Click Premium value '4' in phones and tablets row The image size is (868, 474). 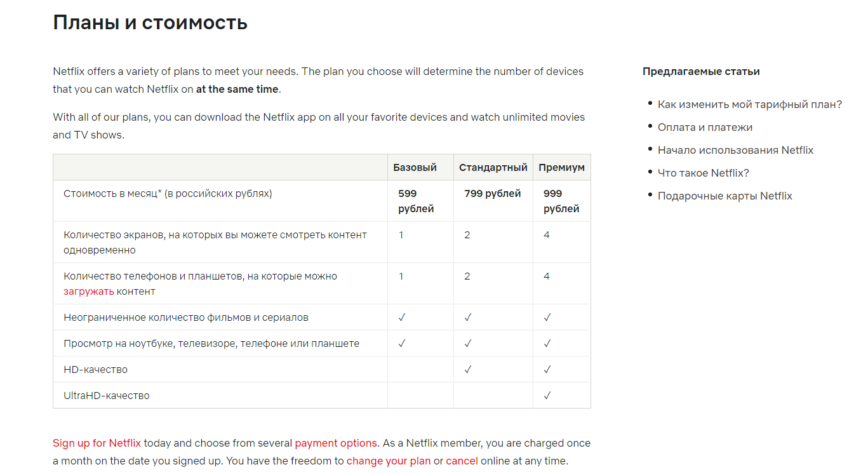pyautogui.click(x=547, y=276)
